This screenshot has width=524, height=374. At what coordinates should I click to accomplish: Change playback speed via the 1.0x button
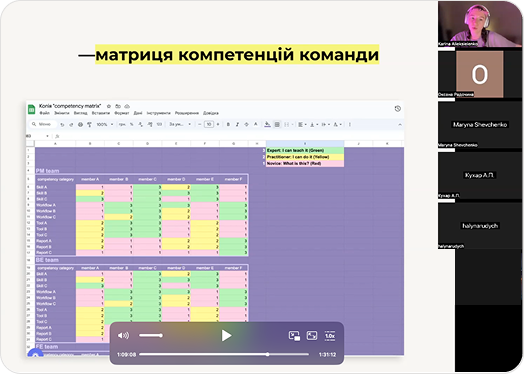tap(330, 336)
